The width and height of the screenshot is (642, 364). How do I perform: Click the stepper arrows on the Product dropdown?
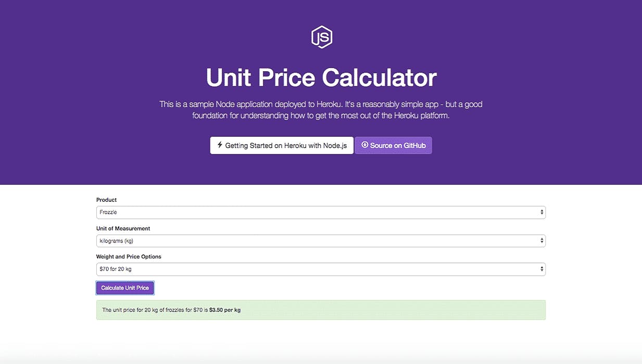pyautogui.click(x=542, y=212)
